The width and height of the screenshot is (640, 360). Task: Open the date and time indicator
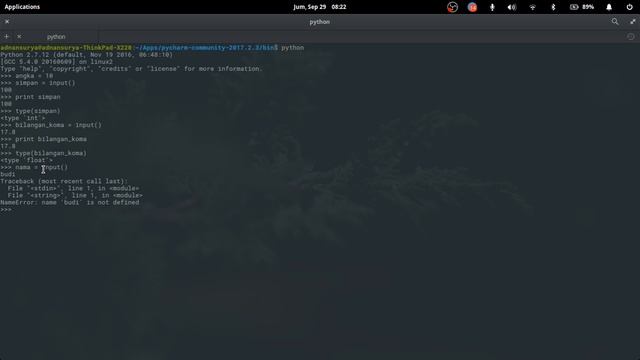pos(320,7)
